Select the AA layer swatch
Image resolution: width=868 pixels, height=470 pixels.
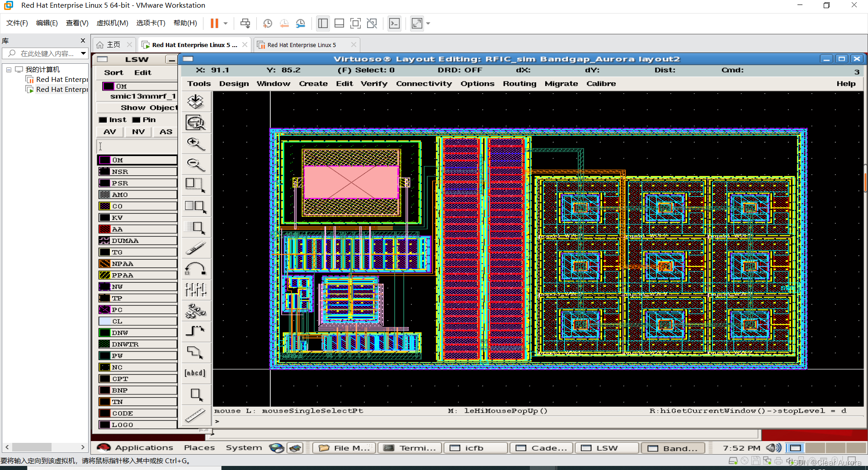coord(105,229)
